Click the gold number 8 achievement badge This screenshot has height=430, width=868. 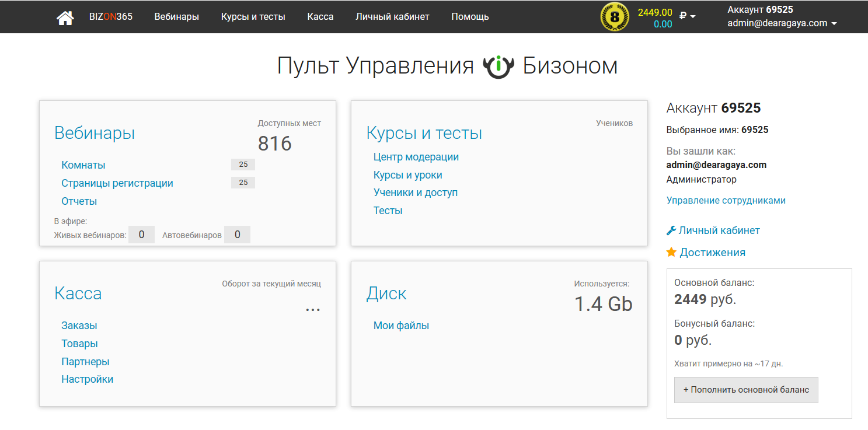614,17
